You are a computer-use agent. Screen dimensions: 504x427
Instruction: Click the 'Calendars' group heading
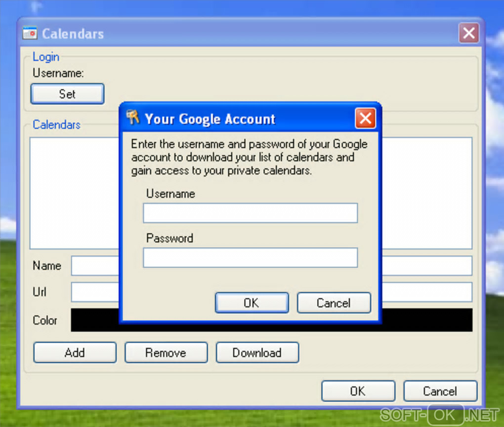click(56, 125)
